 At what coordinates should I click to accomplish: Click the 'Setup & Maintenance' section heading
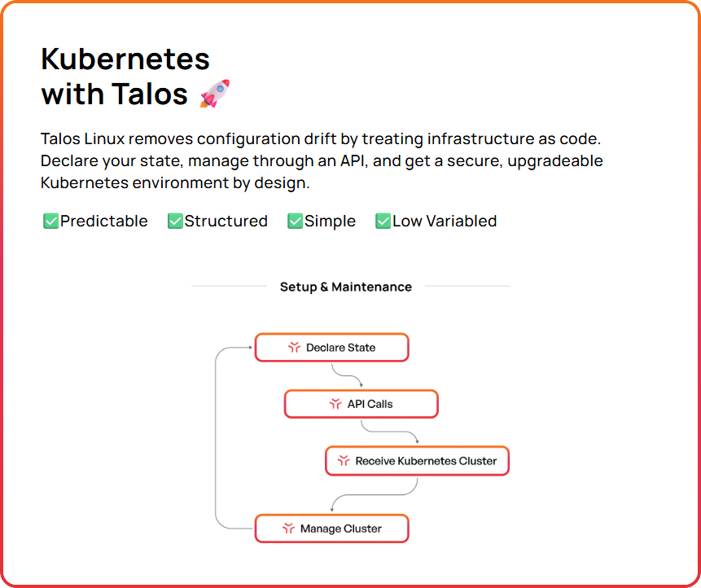coord(346,287)
